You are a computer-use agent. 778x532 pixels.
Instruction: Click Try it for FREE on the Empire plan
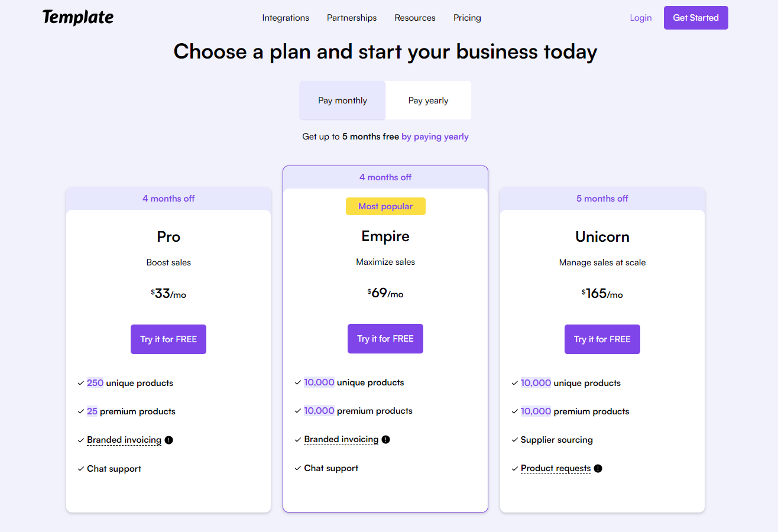point(385,338)
